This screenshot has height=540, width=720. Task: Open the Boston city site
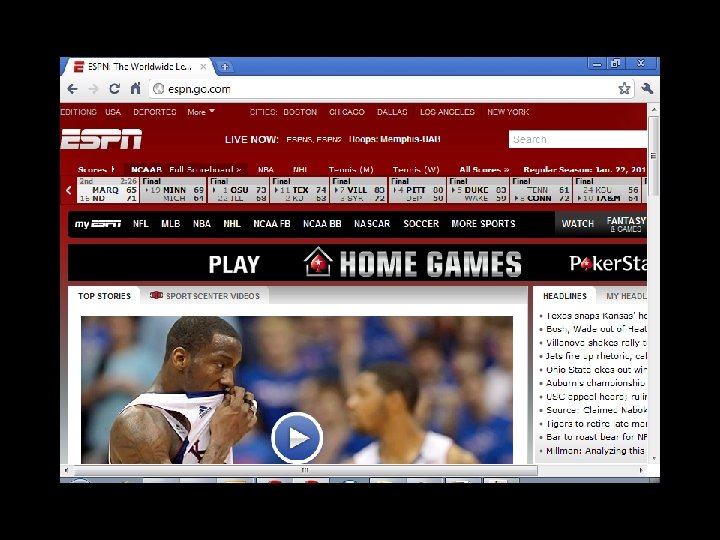(300, 112)
